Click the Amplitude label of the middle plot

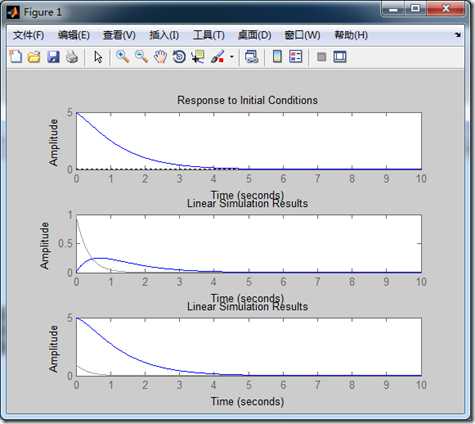[44, 246]
